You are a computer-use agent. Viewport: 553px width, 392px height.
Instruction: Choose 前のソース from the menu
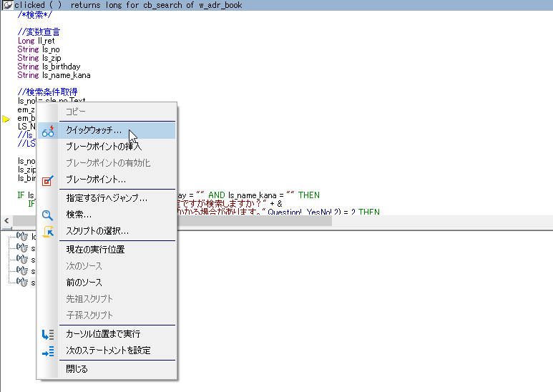click(84, 283)
